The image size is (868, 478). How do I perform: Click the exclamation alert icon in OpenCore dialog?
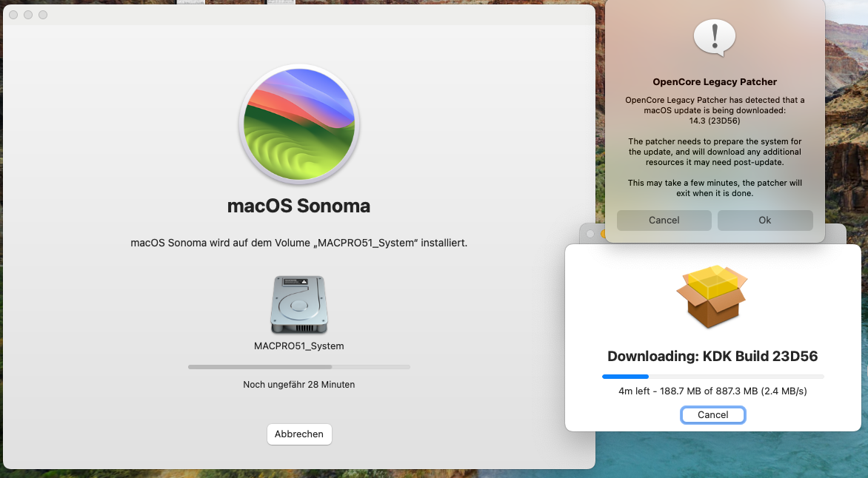[715, 37]
